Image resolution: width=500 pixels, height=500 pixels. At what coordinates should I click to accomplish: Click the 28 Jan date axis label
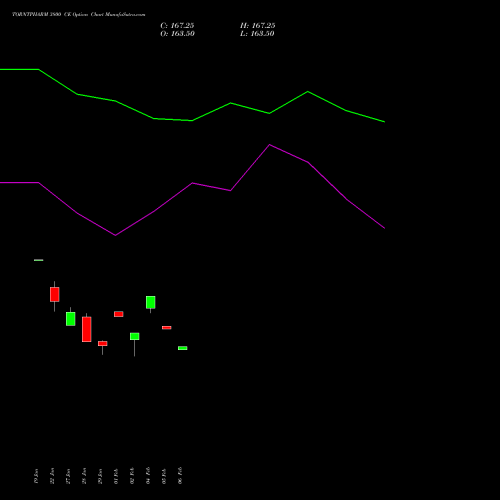(x=84, y=476)
